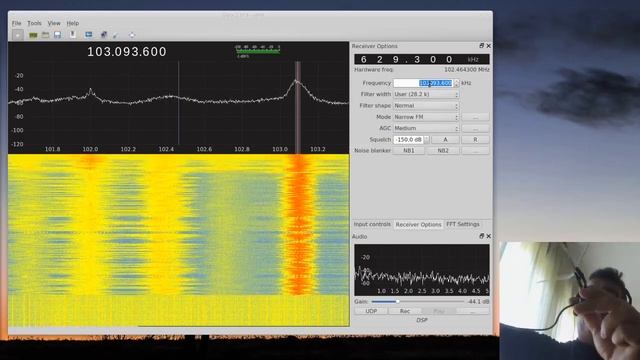Click the save settings floppy disk icon

57,35
